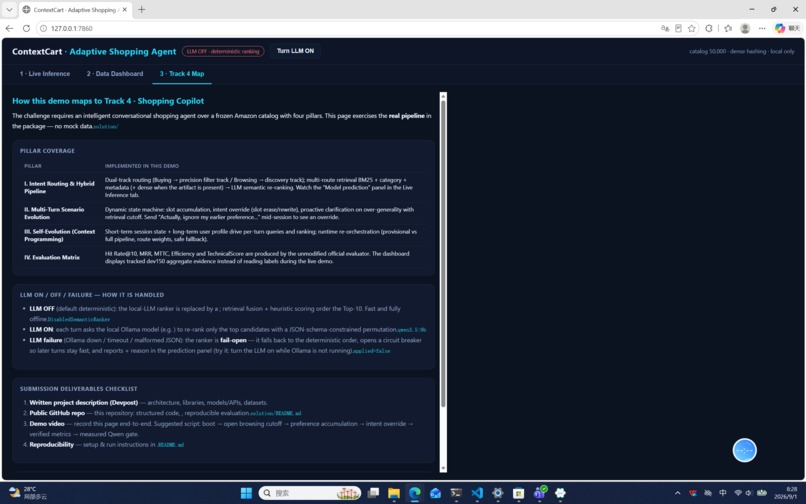Open a new browser tab
This screenshot has height=504, width=806.
click(141, 9)
